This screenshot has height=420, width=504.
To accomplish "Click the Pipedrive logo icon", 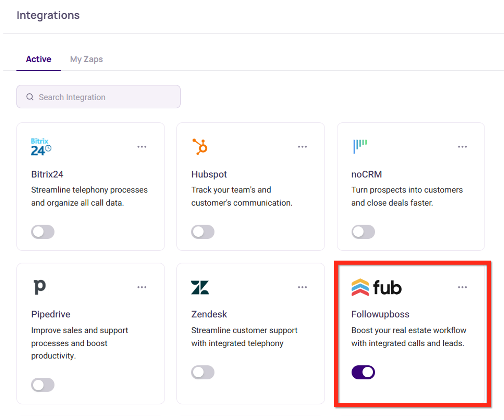I will 40,287.
